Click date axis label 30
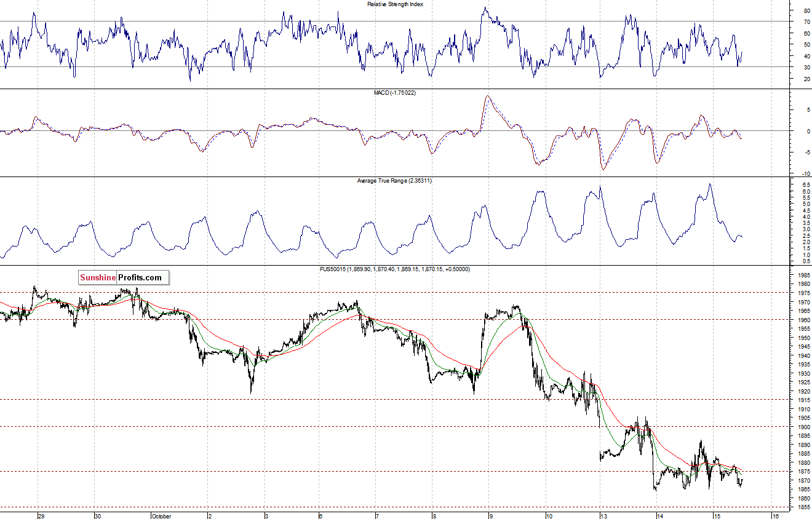812x519 pixels. 98,516
